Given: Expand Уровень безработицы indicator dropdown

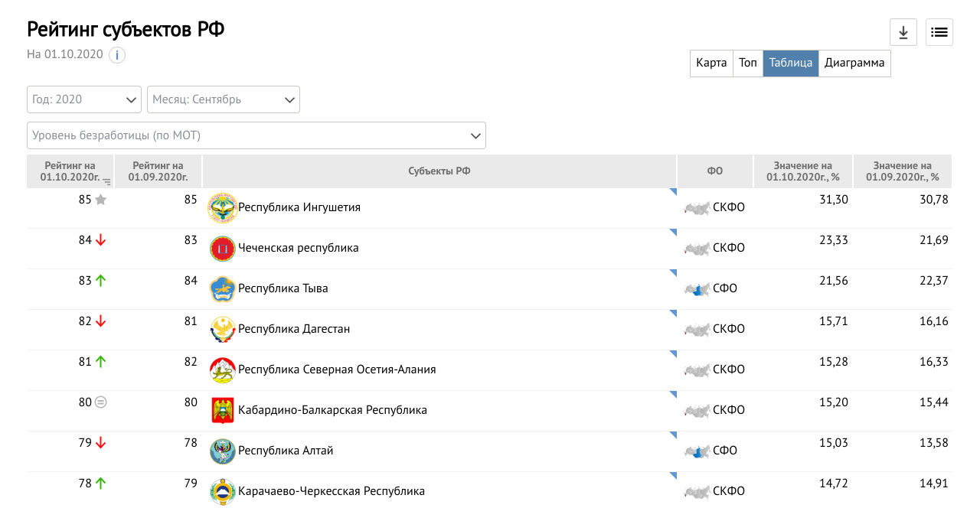Looking at the screenshot, I should pos(256,135).
